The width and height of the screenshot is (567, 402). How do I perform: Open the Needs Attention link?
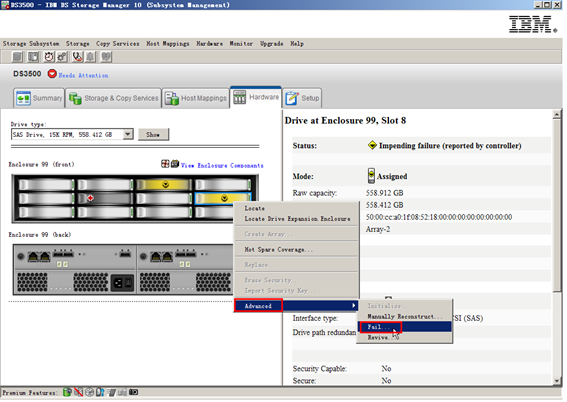click(x=84, y=76)
